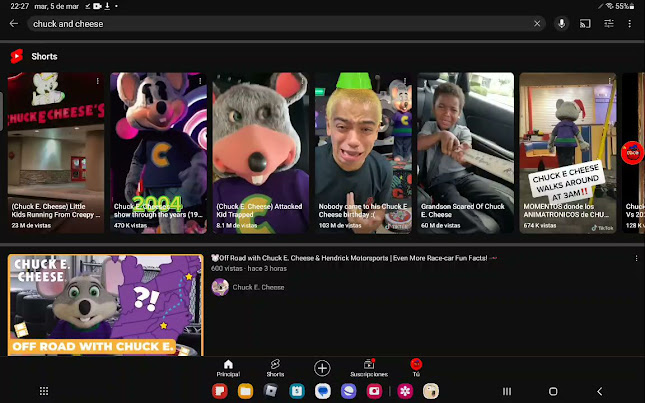The image size is (645, 403).
Task: Open the Cast to device icon
Action: click(585, 23)
